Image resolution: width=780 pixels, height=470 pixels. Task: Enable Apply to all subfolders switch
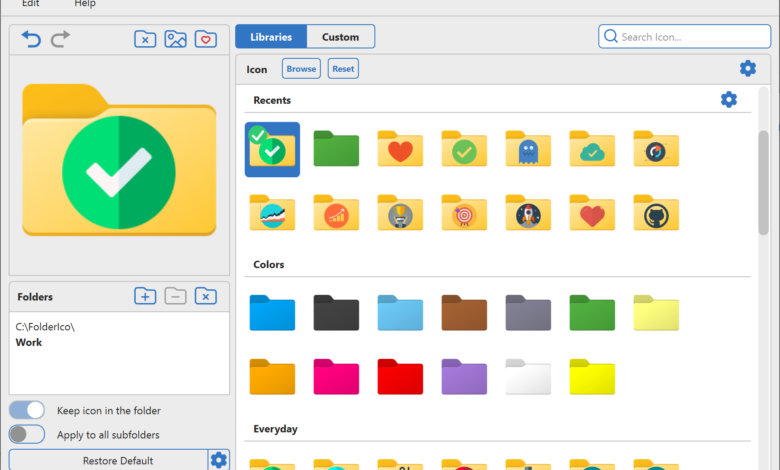(x=27, y=434)
